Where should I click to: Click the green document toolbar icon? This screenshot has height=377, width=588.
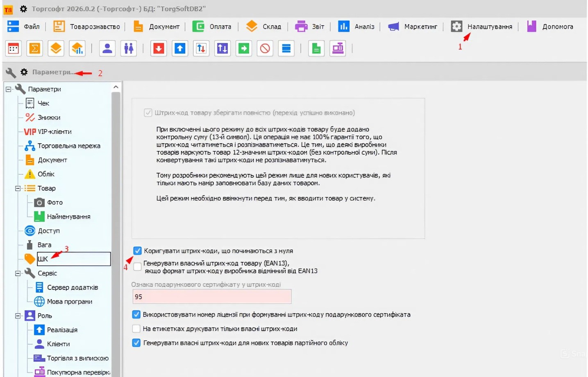click(316, 48)
